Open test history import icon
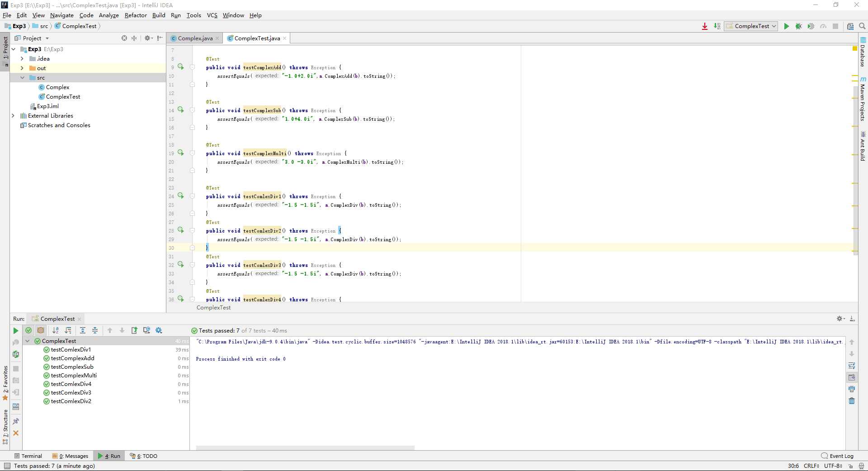Image resolution: width=868 pixels, height=471 pixels. click(146, 331)
